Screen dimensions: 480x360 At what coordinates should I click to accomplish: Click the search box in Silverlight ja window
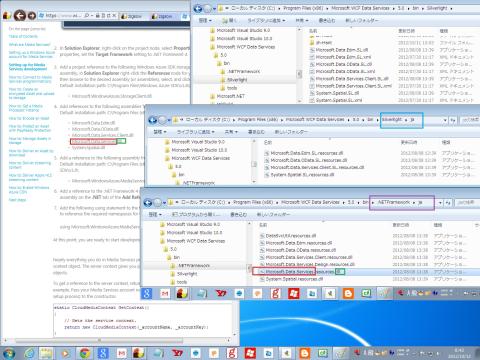(x=470, y=120)
